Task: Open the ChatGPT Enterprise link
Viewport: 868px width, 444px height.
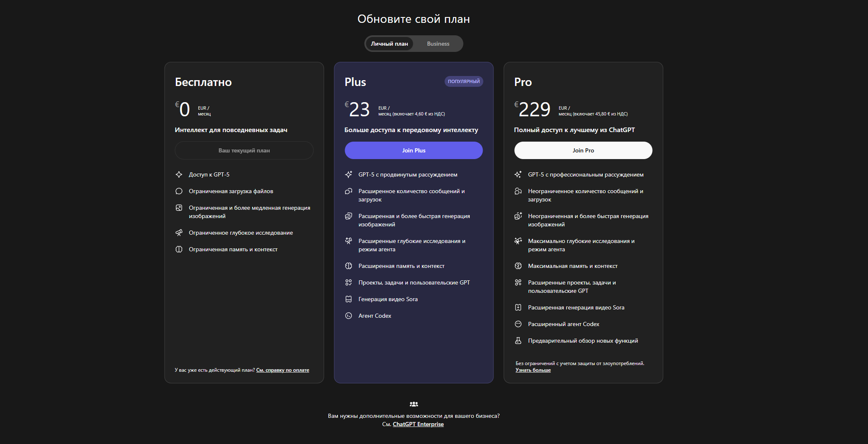Action: pos(418,424)
